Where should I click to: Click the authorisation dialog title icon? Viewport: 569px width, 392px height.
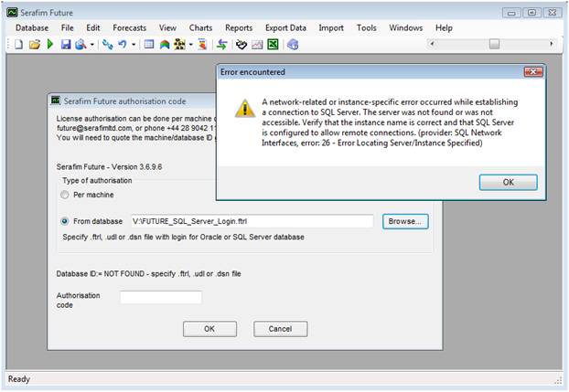point(56,101)
